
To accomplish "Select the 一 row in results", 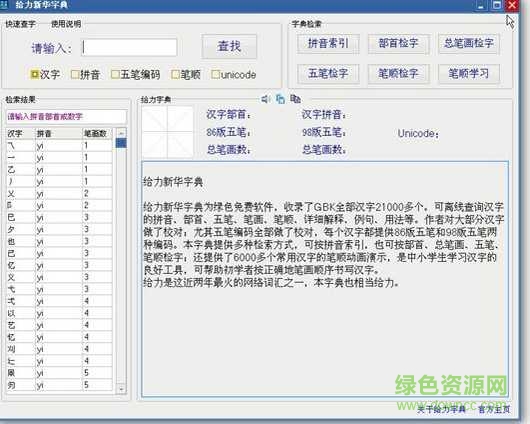I will (59, 158).
